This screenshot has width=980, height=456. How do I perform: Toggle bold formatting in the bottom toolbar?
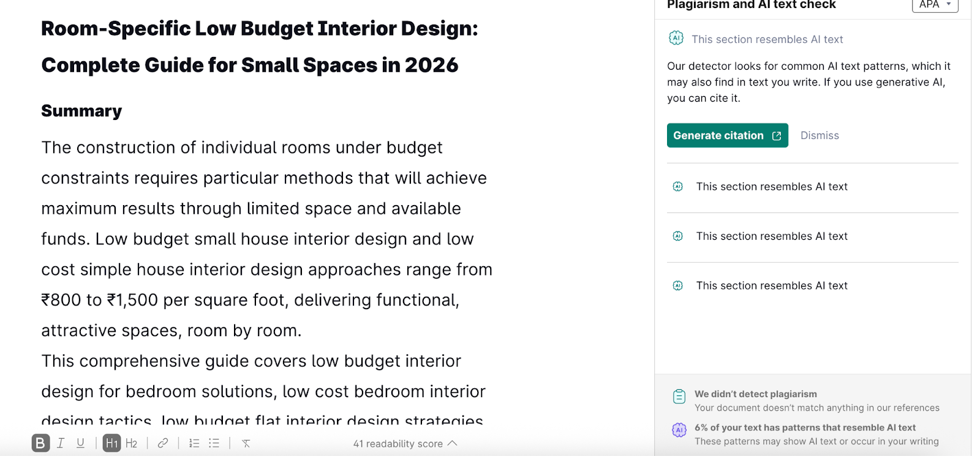40,443
